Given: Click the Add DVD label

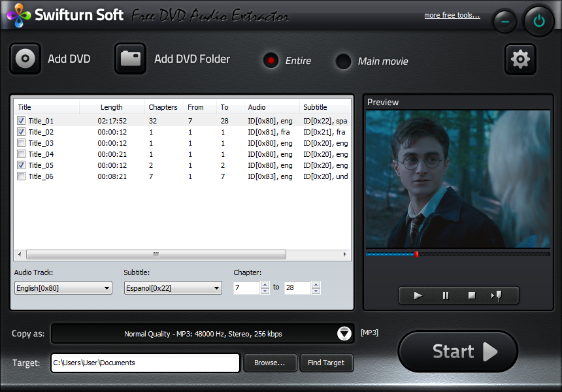Looking at the screenshot, I should 69,59.
